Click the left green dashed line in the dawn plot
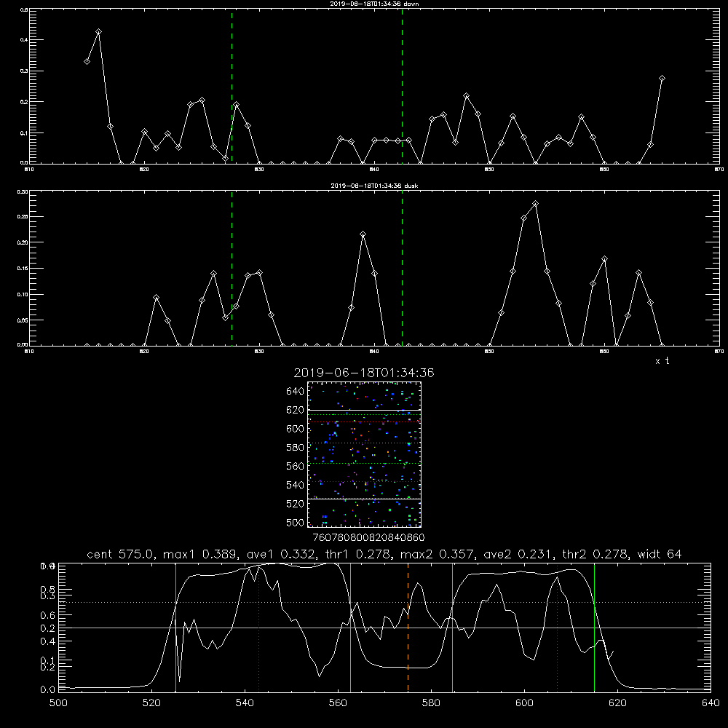The height and width of the screenshot is (728, 728). 232,86
